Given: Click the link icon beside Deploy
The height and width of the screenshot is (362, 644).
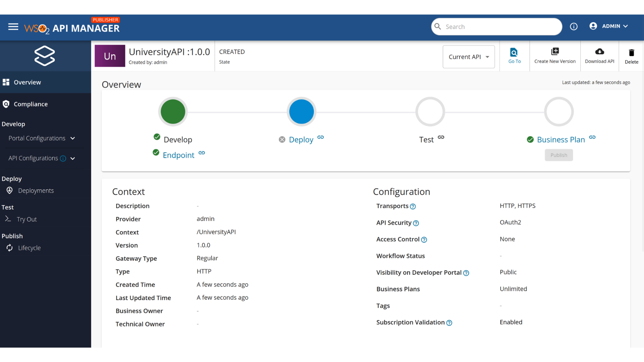Looking at the screenshot, I should click(x=321, y=137).
